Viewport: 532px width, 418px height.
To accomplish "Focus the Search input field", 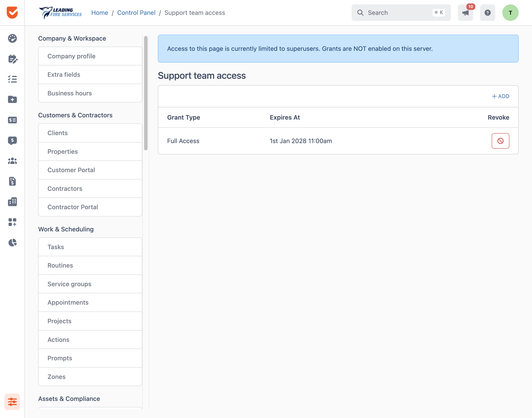I will pyautogui.click(x=401, y=13).
